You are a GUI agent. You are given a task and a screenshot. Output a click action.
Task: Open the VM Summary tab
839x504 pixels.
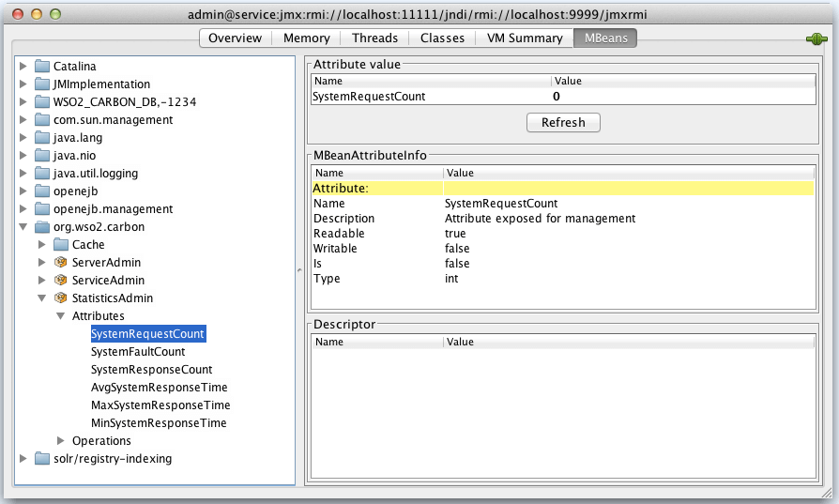524,38
